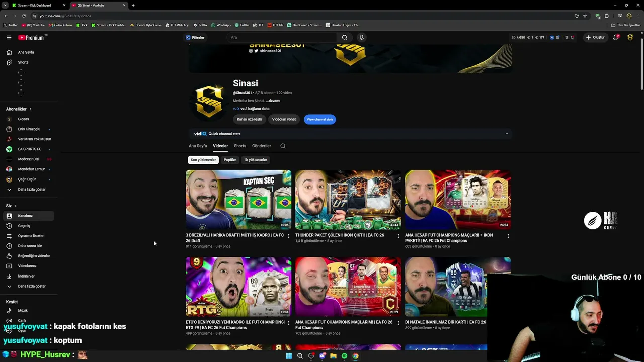The height and width of the screenshot is (362, 644).
Task: Open options menu for the Ana Hesap İkon Paketi video
Action: 508,236
